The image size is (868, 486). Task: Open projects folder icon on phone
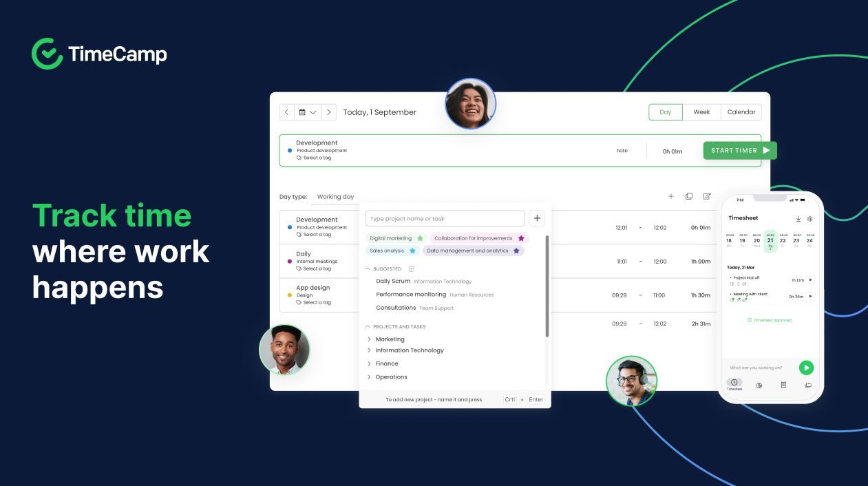[x=808, y=385]
